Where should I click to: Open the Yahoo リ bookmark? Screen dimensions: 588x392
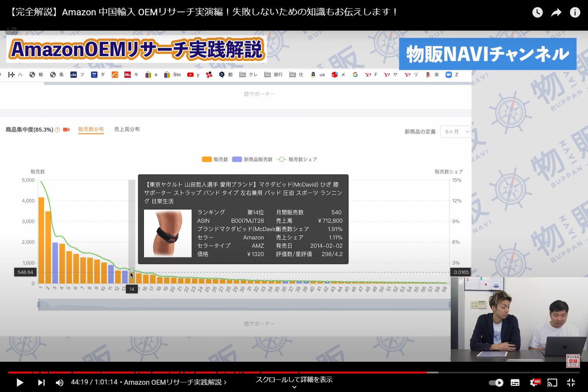[412, 75]
